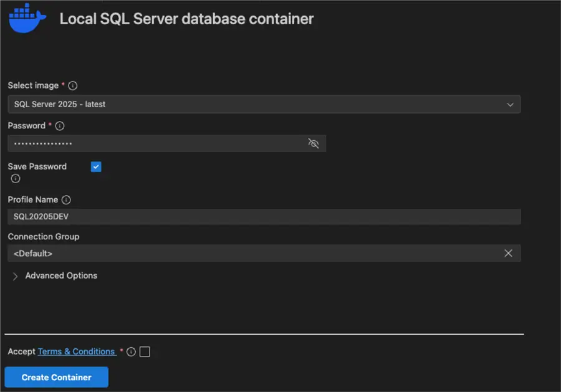Toggle password visibility eye icon
This screenshot has height=392, width=561.
click(314, 143)
